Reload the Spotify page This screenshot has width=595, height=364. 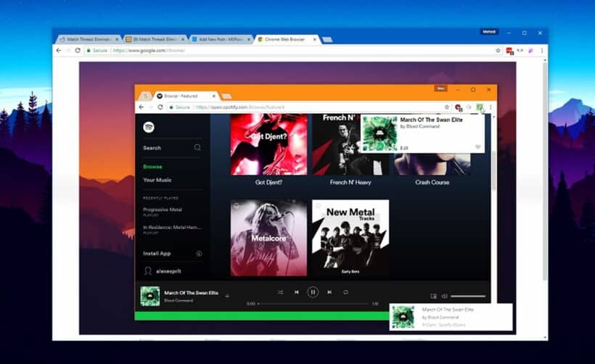pyautogui.click(x=160, y=107)
